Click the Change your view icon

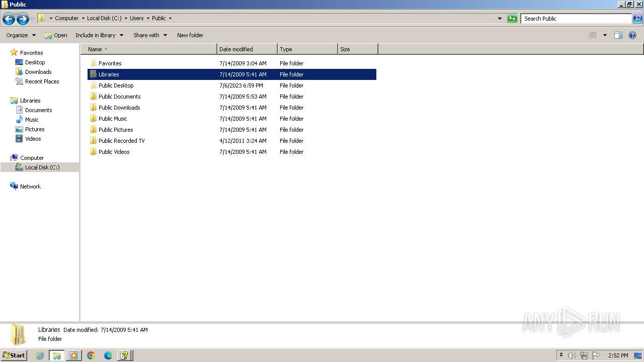tap(593, 35)
